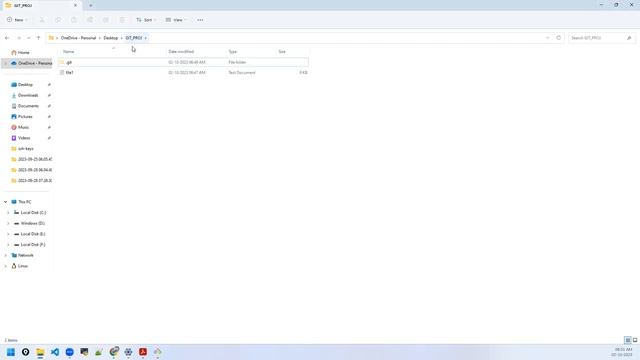Click the Share icon in toolbar
Image resolution: width=640 pixels, height=360 pixels.
coord(106,20)
